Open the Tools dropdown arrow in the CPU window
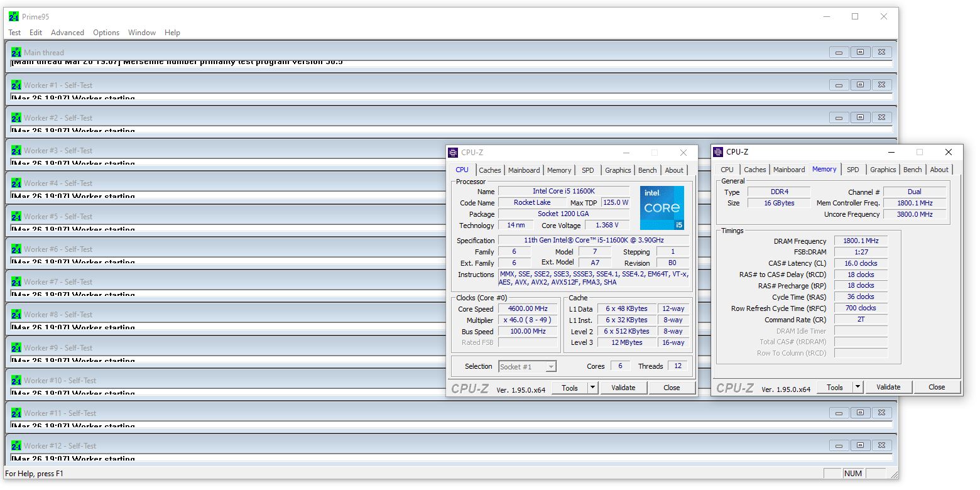This screenshot has width=980, height=490. 592,388
